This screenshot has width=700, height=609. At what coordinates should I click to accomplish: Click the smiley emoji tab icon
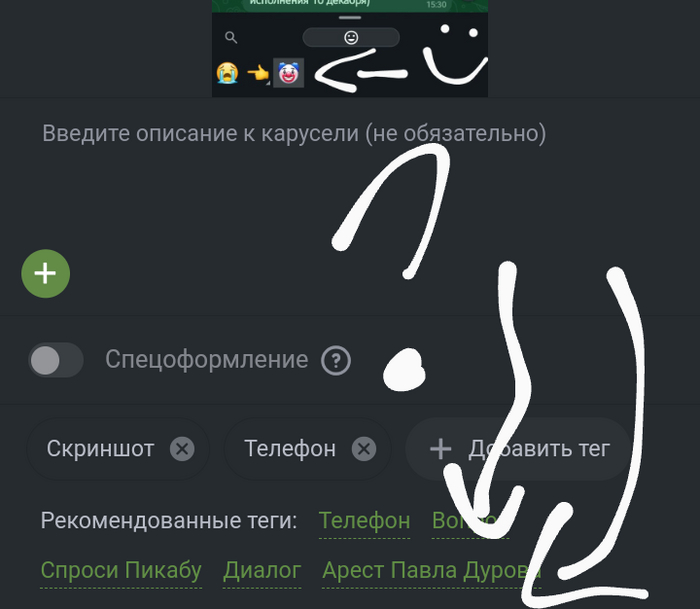tap(351, 38)
